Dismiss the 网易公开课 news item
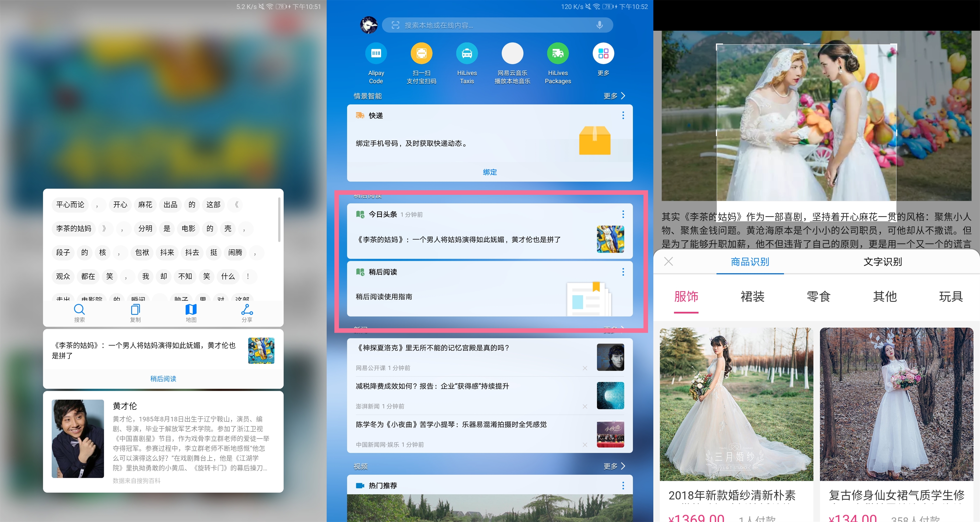The image size is (980, 522). (x=585, y=368)
